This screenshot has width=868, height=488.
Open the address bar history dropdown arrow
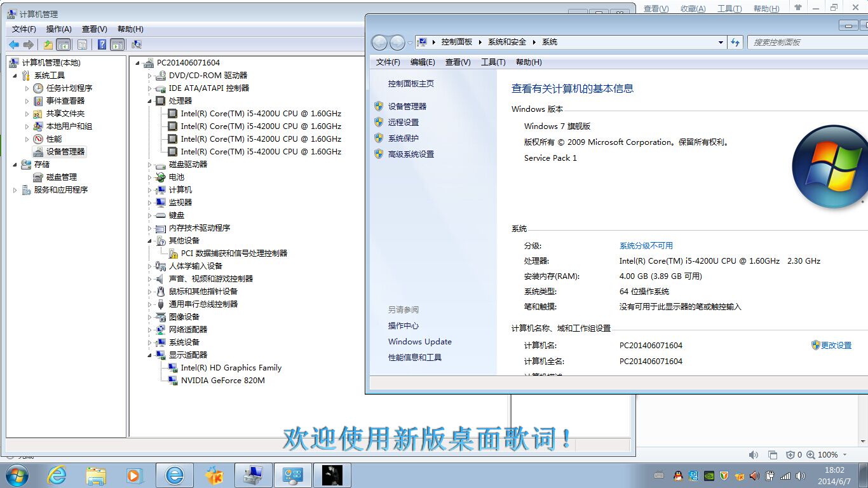click(x=721, y=42)
